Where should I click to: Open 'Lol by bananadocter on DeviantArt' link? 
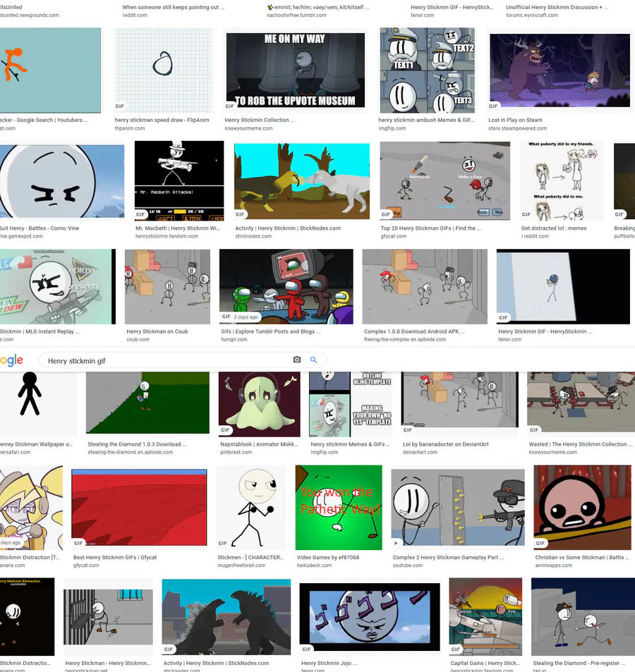[x=445, y=444]
